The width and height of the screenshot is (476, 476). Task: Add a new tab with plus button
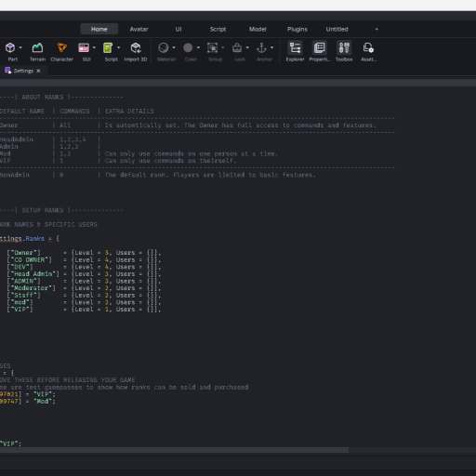(x=377, y=29)
